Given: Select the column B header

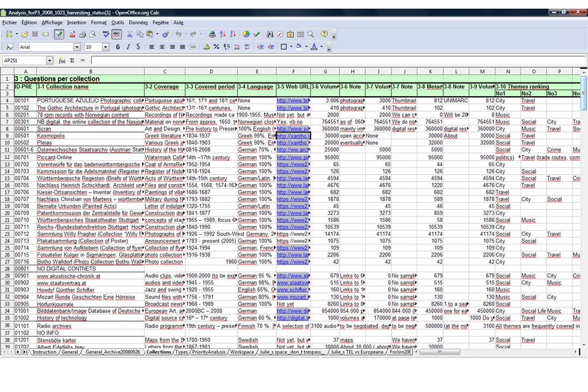Looking at the screenshot, I should point(91,71).
